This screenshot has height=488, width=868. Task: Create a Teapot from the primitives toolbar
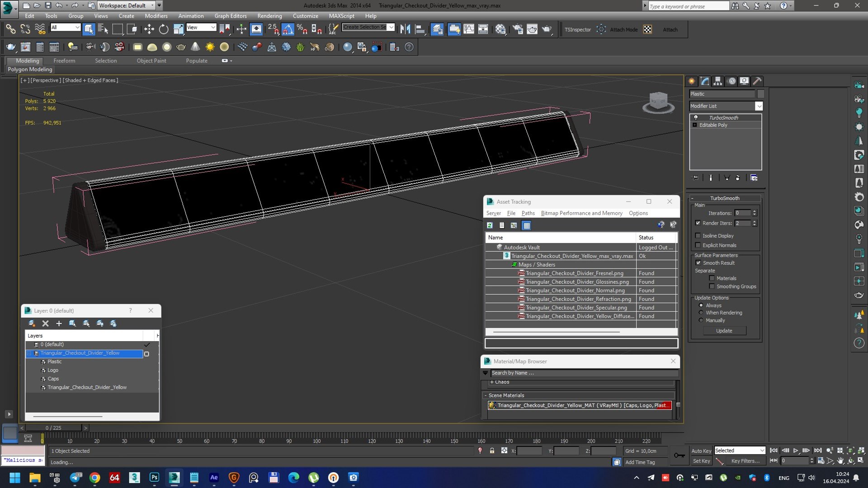(181, 47)
